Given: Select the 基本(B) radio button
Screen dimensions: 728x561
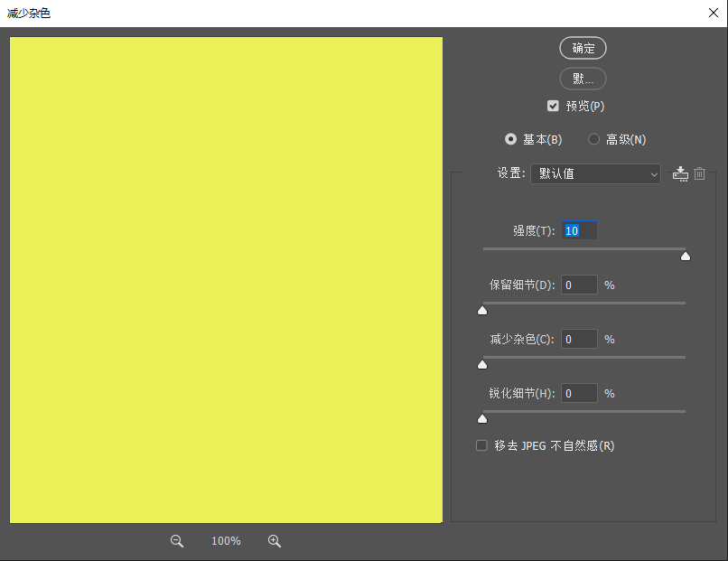Looking at the screenshot, I should tap(511, 139).
